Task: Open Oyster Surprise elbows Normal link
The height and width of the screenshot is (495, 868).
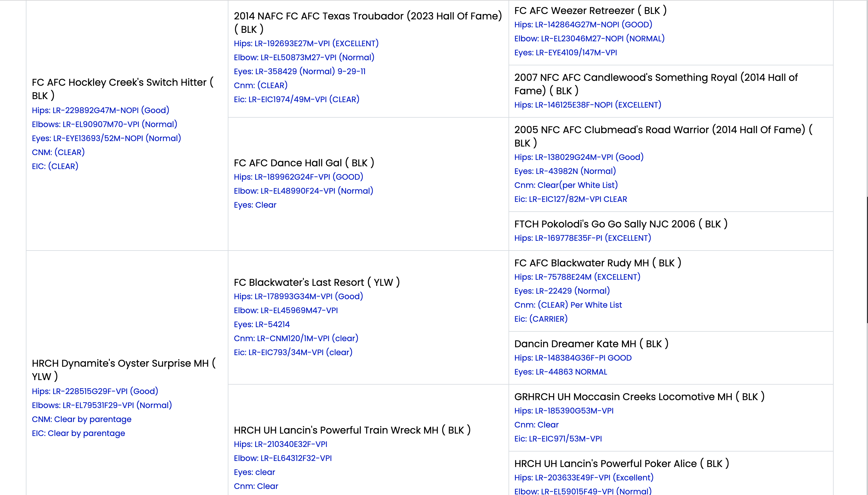Action: (102, 405)
